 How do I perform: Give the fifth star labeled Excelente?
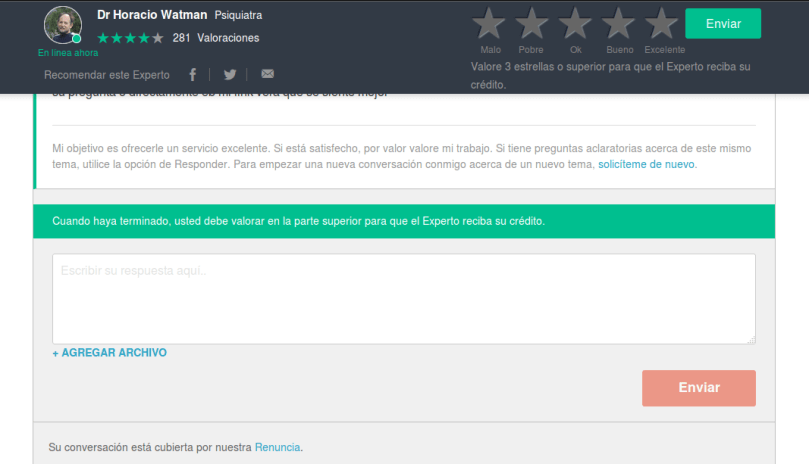pyautogui.click(x=662, y=24)
